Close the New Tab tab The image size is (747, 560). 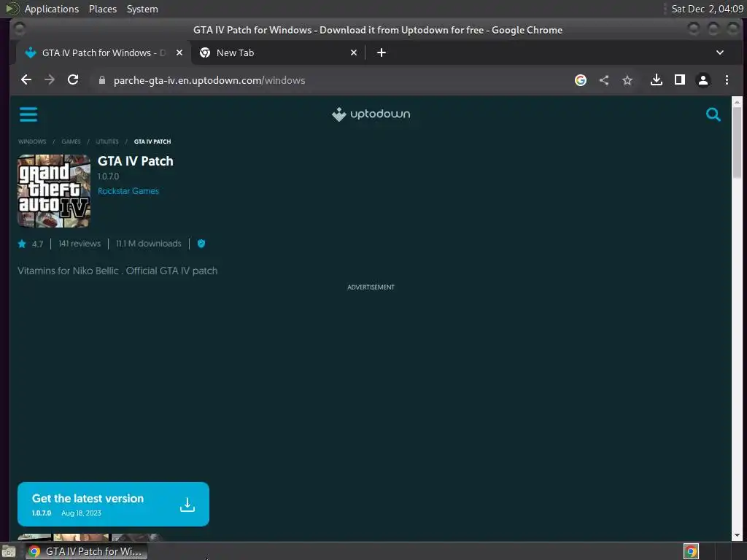354,52
